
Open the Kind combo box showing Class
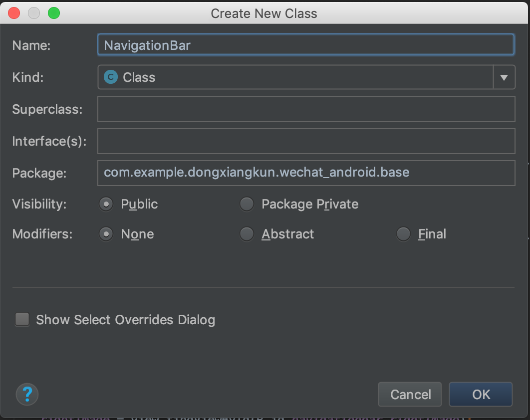point(299,77)
